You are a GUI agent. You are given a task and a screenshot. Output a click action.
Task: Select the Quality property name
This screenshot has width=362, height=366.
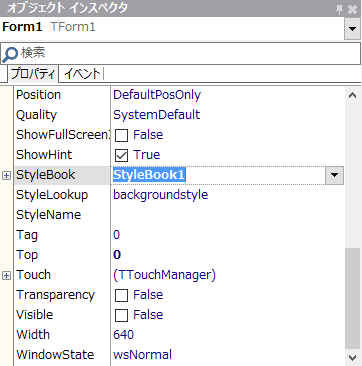pos(36,115)
